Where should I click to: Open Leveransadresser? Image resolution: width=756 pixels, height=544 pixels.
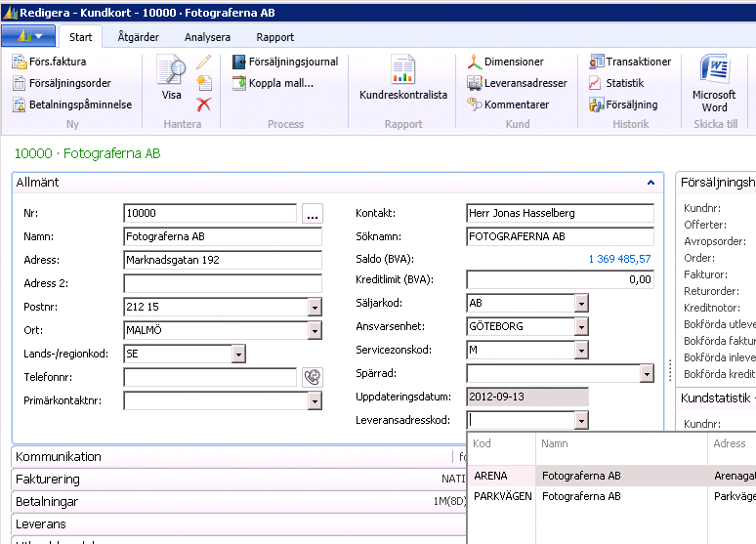point(517,83)
